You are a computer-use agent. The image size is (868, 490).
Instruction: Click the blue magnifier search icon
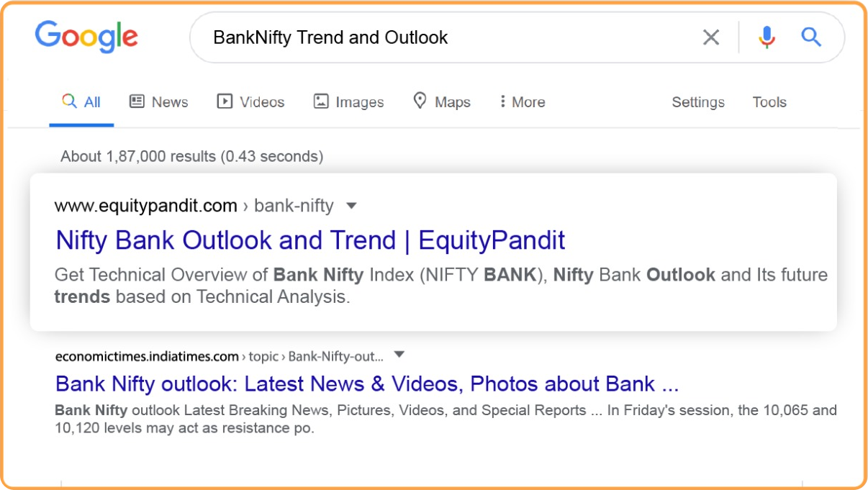[811, 37]
